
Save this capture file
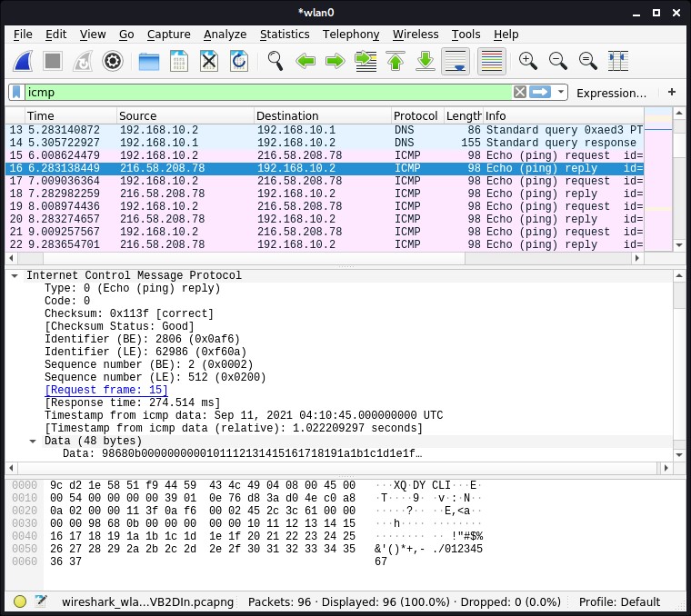(179, 61)
